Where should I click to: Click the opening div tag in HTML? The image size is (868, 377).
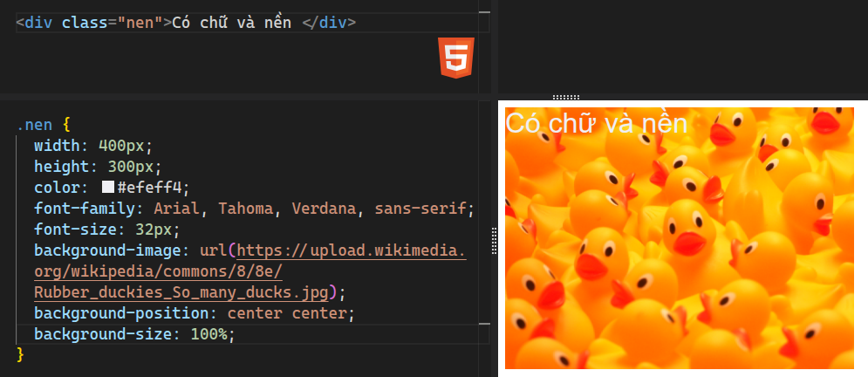(38, 22)
